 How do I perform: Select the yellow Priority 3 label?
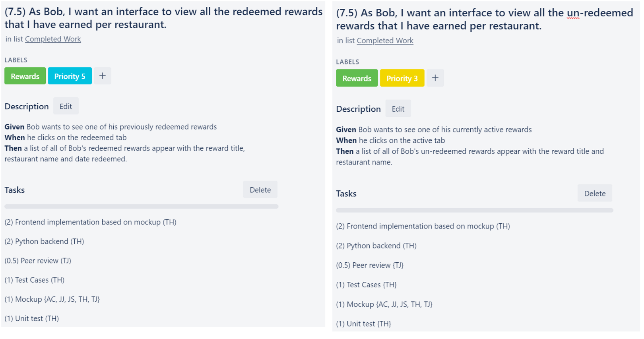click(x=402, y=78)
